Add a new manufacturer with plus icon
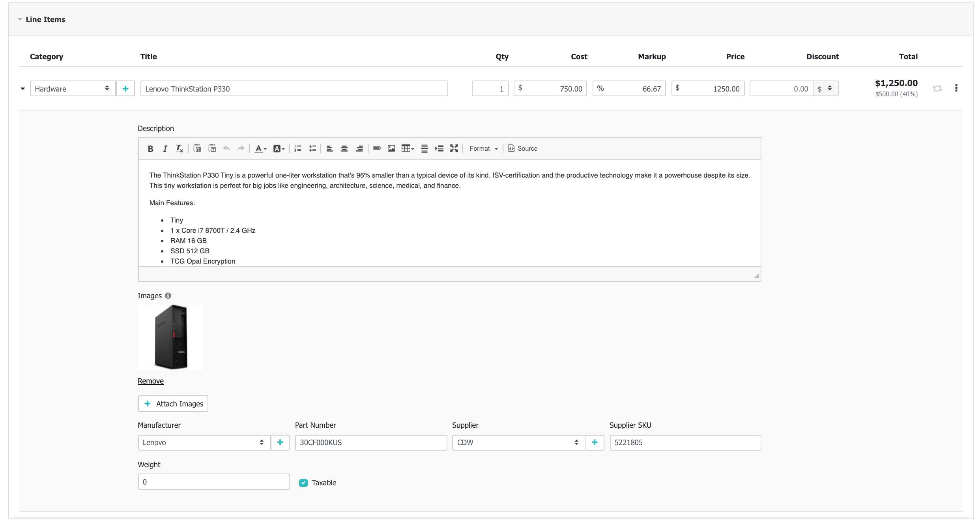The width and height of the screenshot is (980, 524). [280, 442]
